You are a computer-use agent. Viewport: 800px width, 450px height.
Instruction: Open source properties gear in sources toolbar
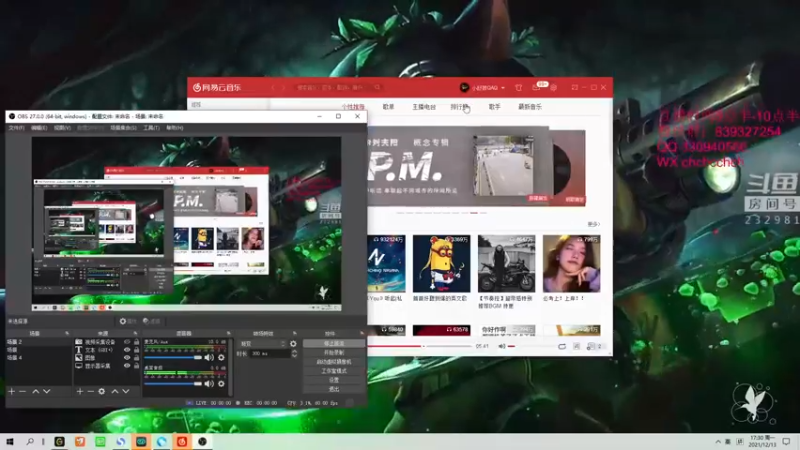pyautogui.click(x=102, y=391)
